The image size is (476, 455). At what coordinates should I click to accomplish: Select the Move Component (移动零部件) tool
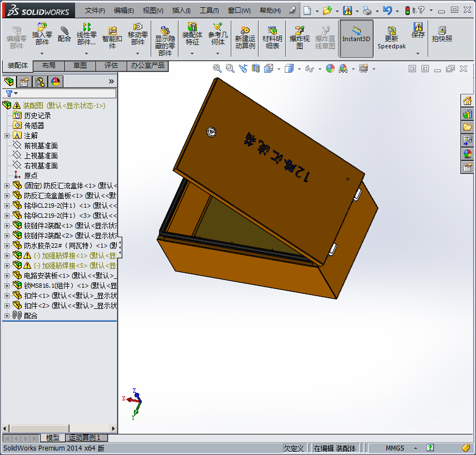pyautogui.click(x=137, y=34)
